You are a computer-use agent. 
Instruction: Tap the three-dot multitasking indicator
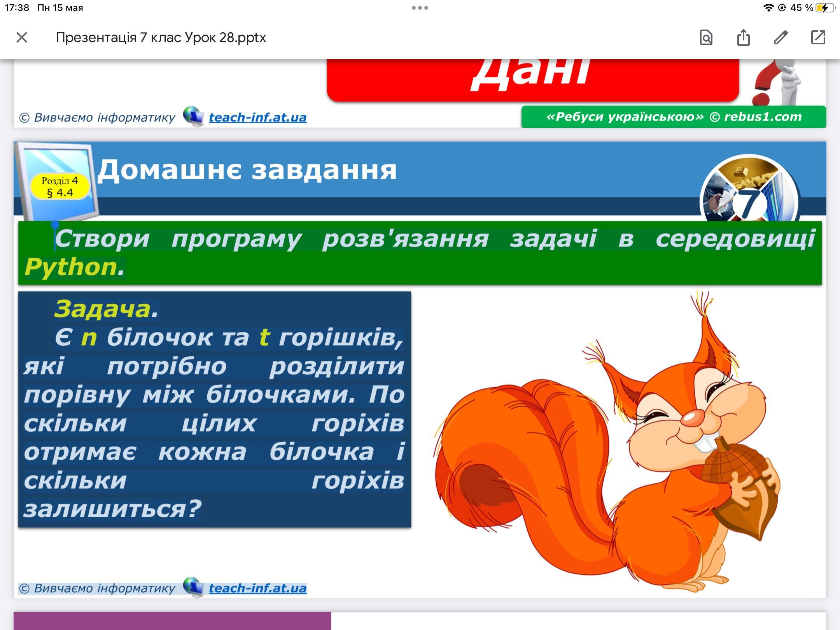(420, 8)
